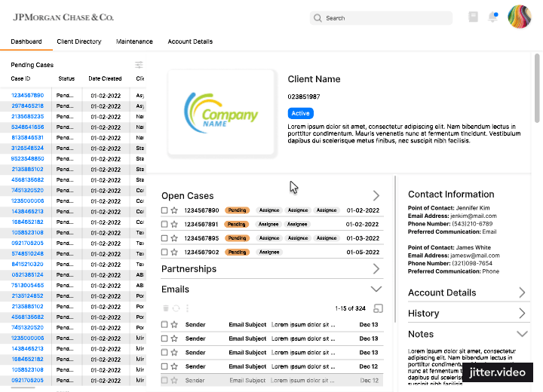The image size is (543, 392).
Task: Check the first Dec 12 email checkbox
Action: point(164,366)
